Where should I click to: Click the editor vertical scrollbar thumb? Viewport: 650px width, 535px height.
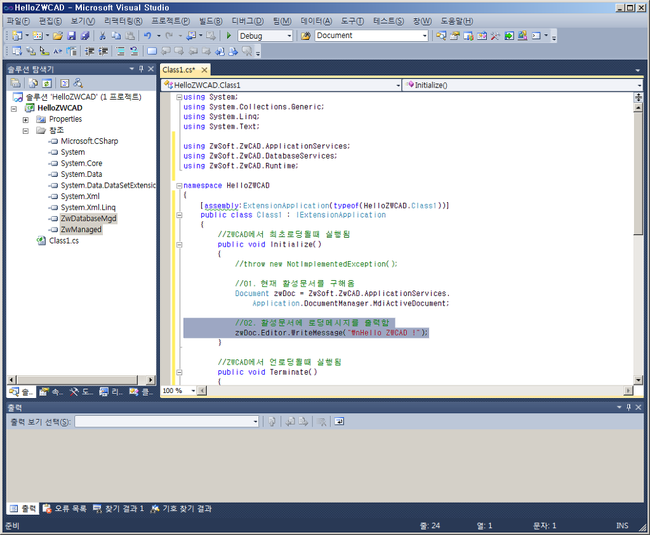(638, 173)
